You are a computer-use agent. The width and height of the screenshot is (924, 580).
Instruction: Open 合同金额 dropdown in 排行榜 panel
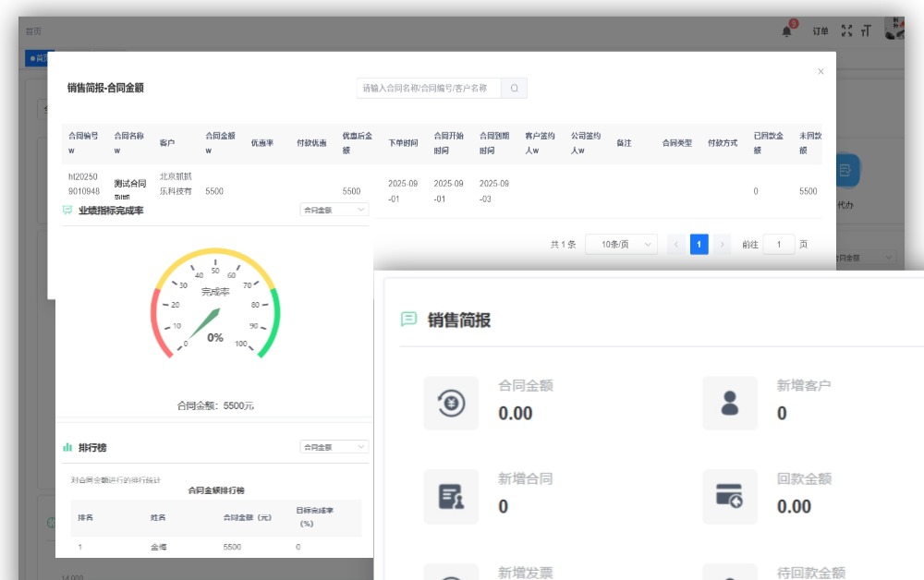click(334, 447)
